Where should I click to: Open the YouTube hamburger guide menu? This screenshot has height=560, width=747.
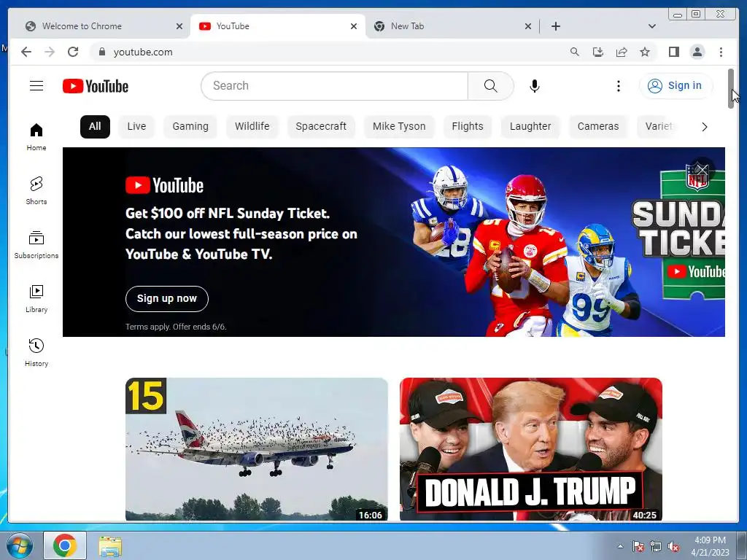tap(36, 86)
